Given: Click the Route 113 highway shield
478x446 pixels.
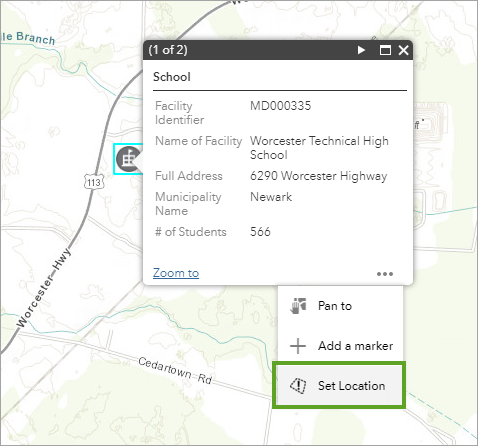Looking at the screenshot, I should point(94,182).
